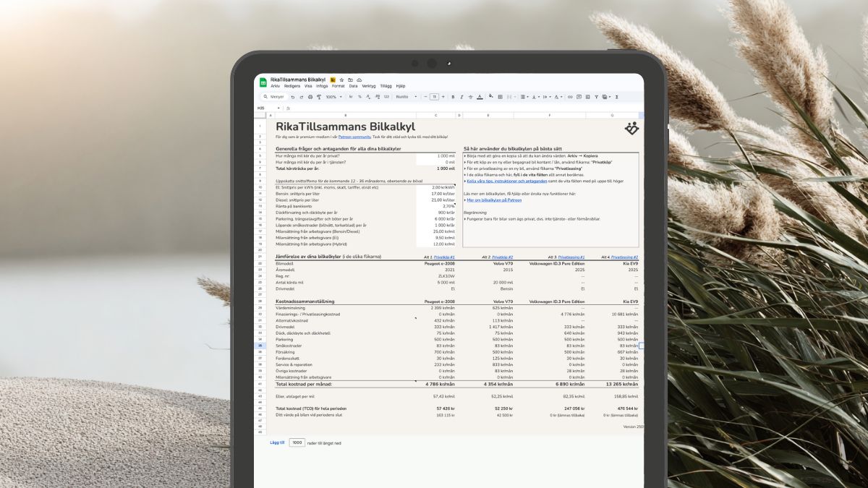Screen dimensions: 868x488
Task: Star this spreadsheet document
Action: click(x=341, y=80)
